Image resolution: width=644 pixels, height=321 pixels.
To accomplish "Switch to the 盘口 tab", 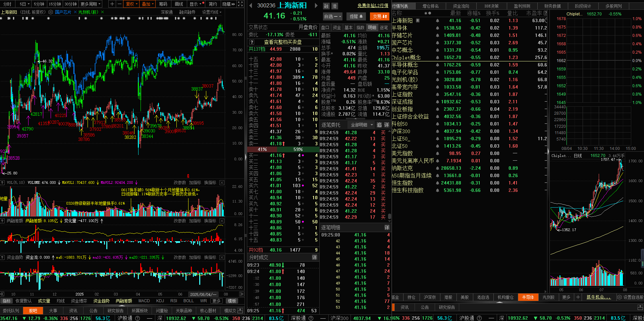I will pyautogui.click(x=325, y=28).
